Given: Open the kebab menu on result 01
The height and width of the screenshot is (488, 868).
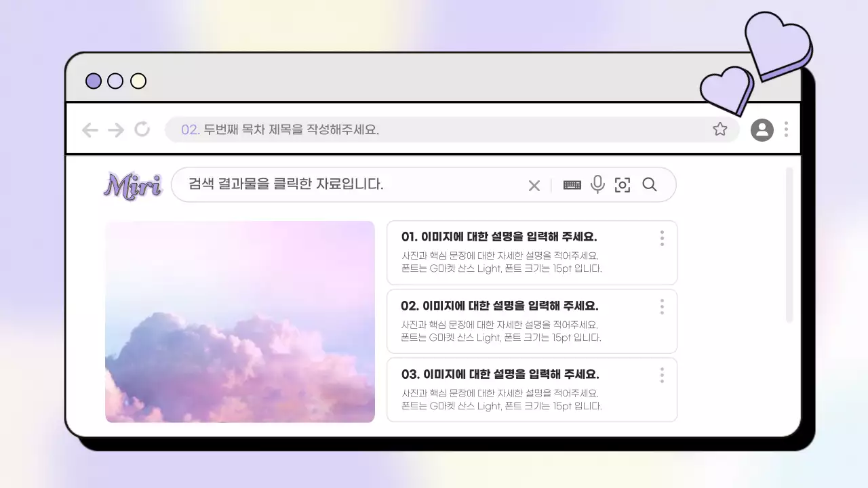Looking at the screenshot, I should 662,238.
